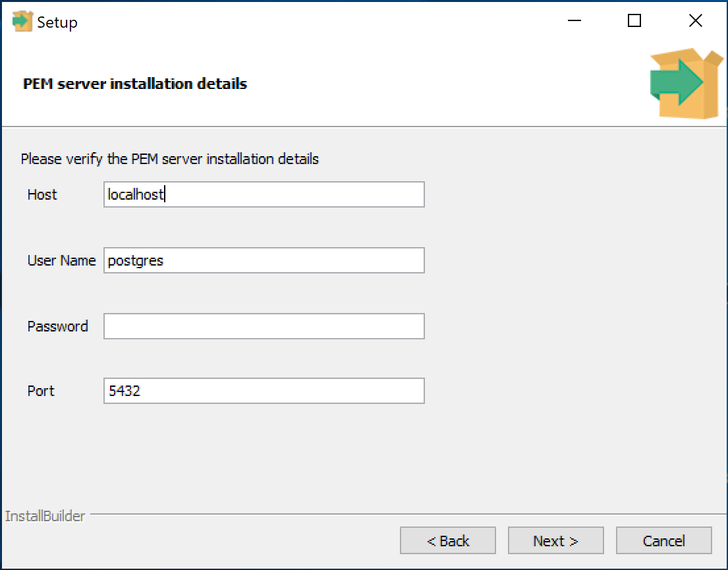Click the Port label
Viewport: 728px width, 570px height.
[41, 391]
